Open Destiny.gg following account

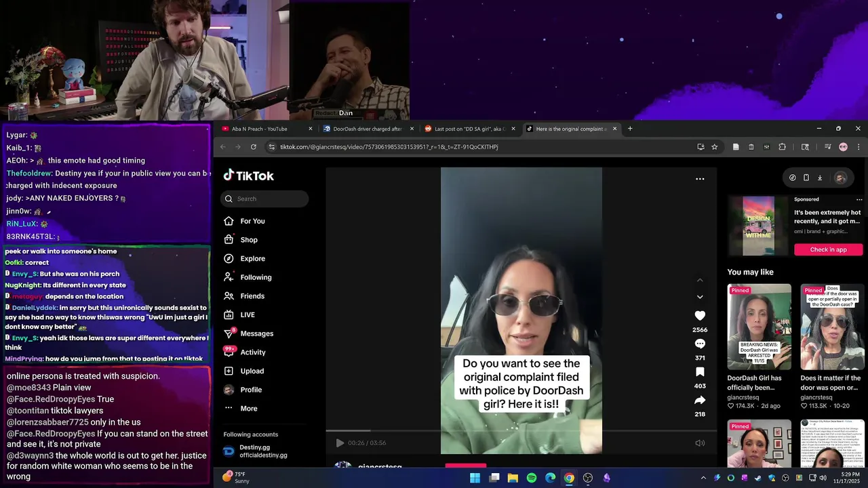pos(255,451)
